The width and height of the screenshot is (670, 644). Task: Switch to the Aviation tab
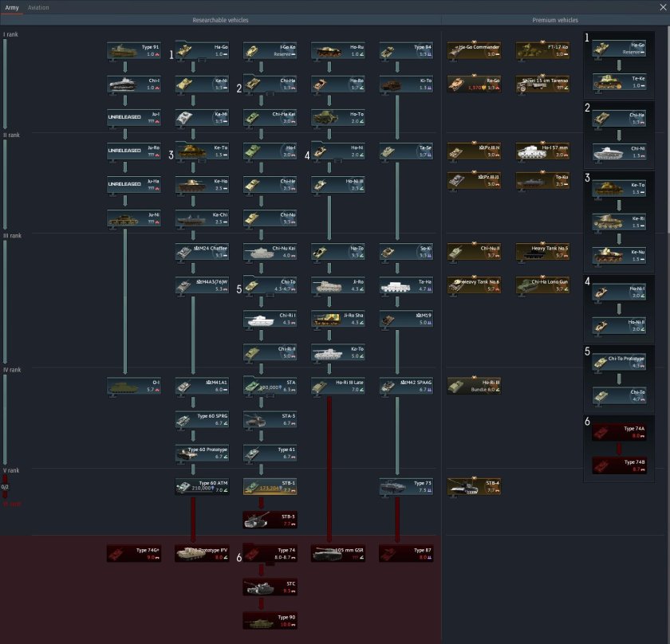click(x=38, y=7)
